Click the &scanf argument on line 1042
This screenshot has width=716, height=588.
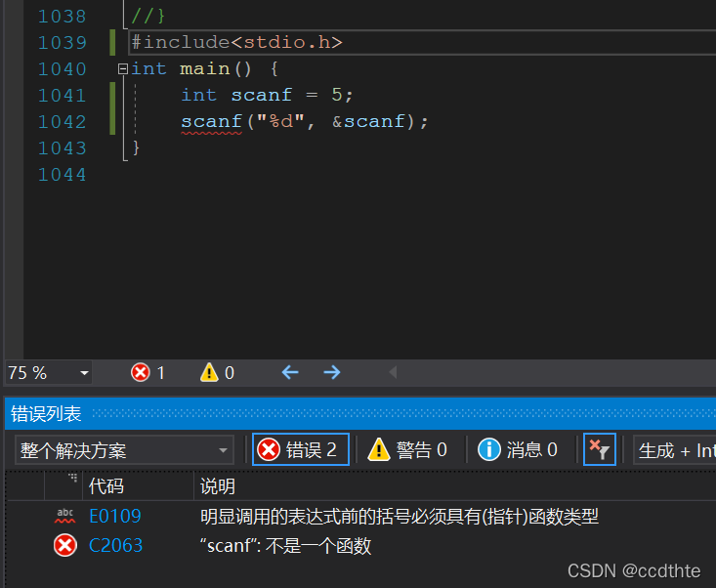tap(368, 121)
